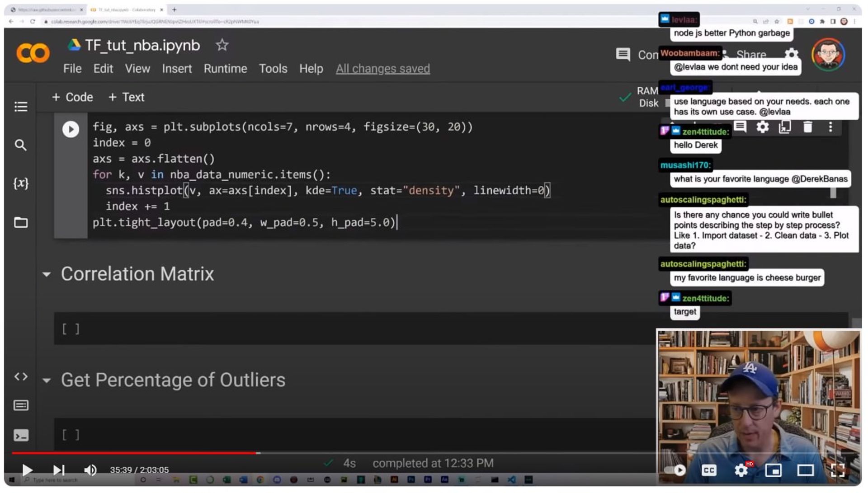The width and height of the screenshot is (868, 493).
Task: Open Colab find and replace search
Action: [21, 145]
